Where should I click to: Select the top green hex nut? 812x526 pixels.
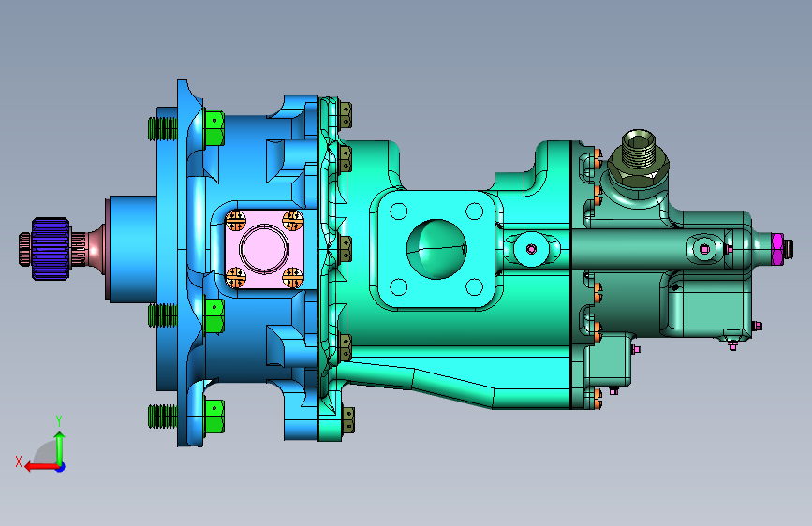[214, 127]
